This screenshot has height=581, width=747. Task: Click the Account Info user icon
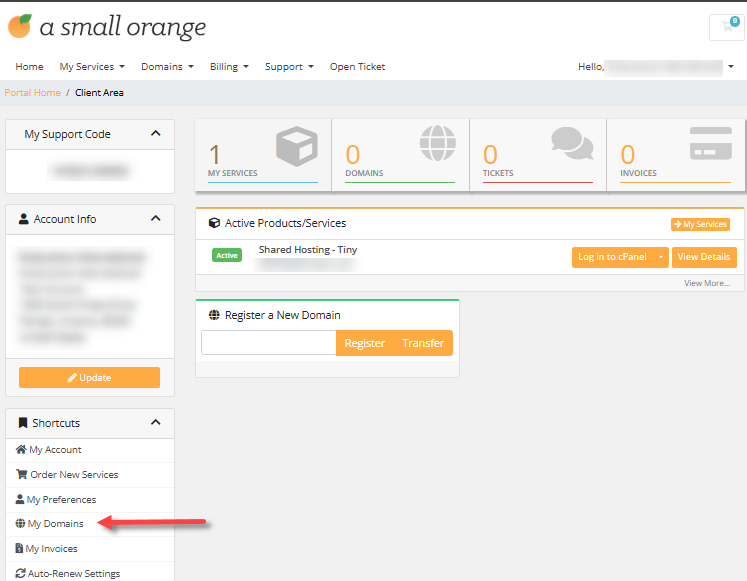point(23,219)
